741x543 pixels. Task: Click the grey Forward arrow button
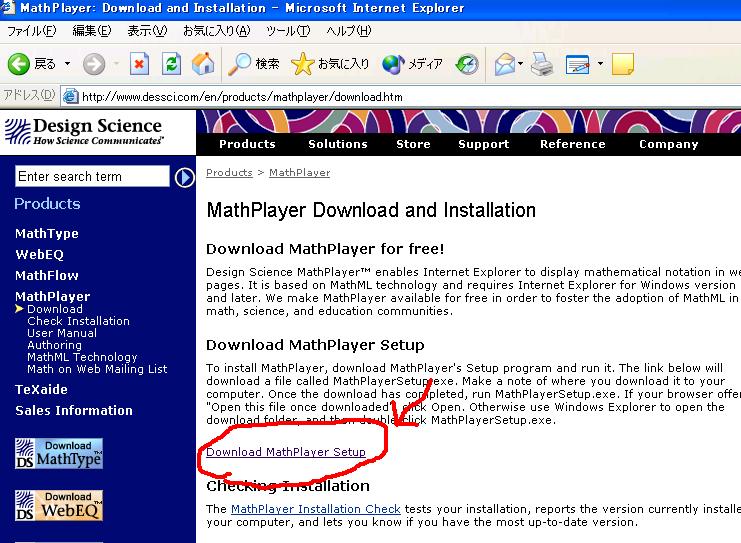click(x=94, y=64)
